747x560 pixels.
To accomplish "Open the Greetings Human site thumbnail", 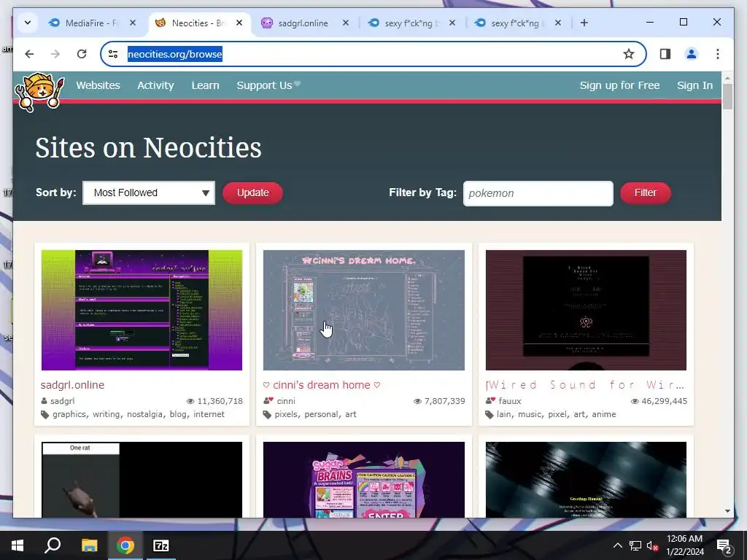I will (586, 480).
